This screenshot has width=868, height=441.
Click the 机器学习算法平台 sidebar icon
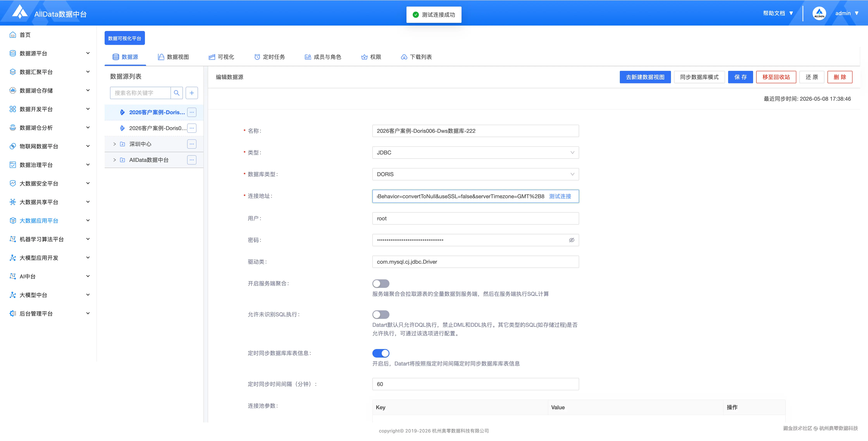13,239
